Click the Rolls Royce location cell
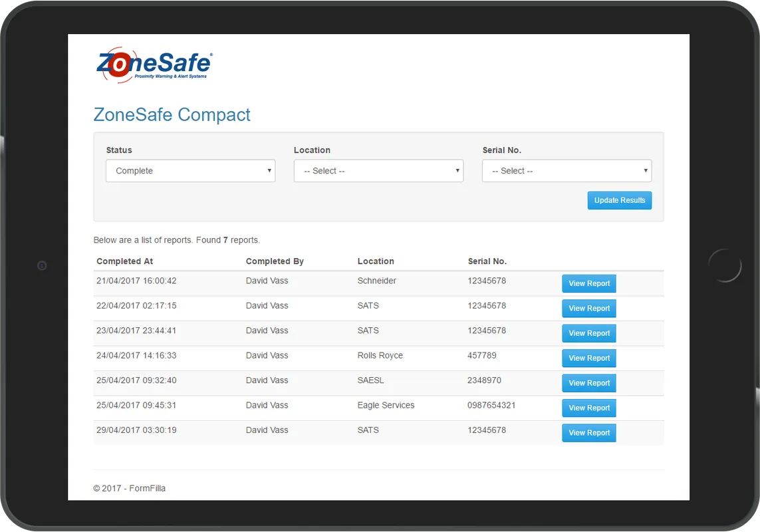Viewport: 760px width, 532px height. pyautogui.click(x=380, y=355)
